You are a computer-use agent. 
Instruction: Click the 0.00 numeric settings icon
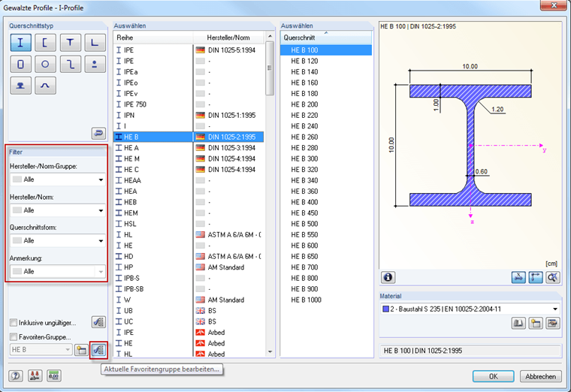click(54, 376)
